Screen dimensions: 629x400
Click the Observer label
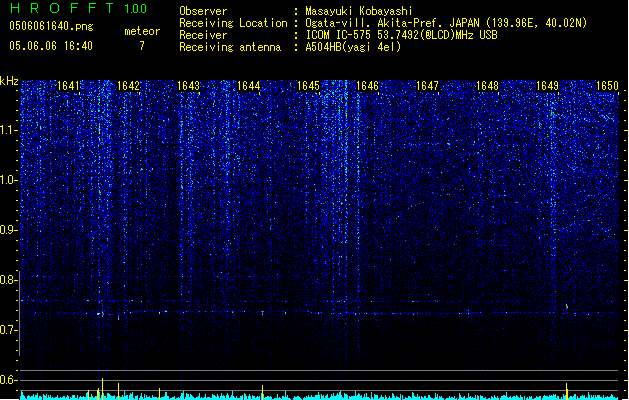click(203, 11)
